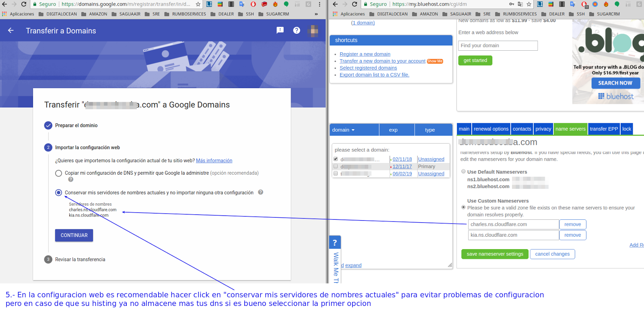Reload the Bluehost browser page
This screenshot has height=318, width=644.
355,4
